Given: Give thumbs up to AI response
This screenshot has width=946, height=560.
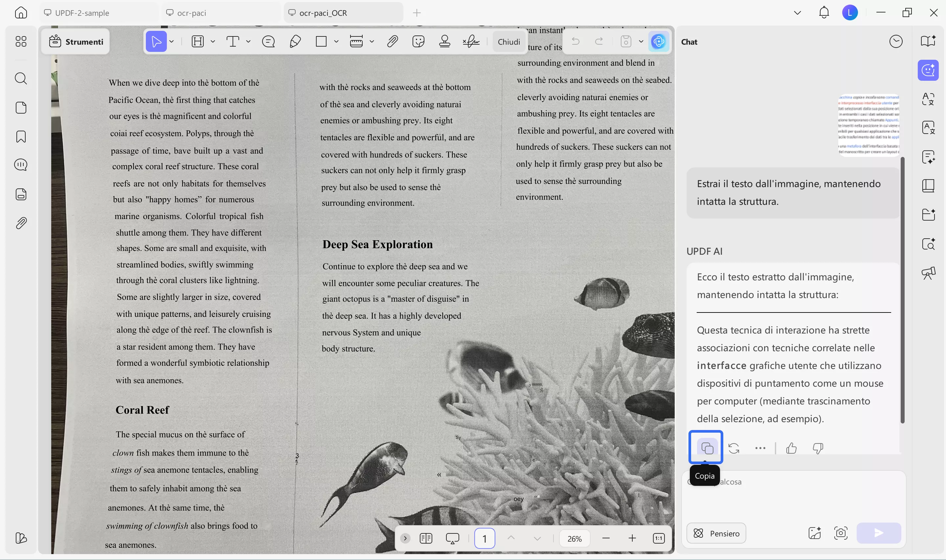Looking at the screenshot, I should click(x=791, y=448).
